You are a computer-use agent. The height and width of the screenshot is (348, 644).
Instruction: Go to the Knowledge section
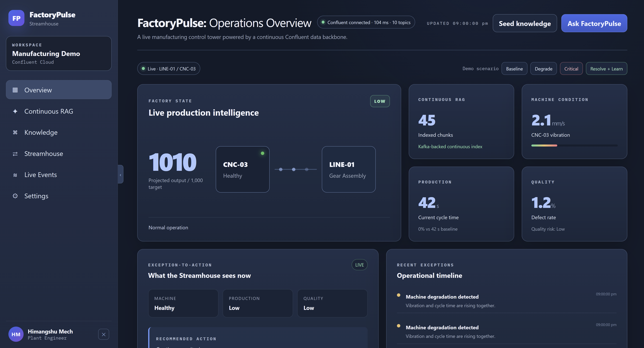[x=59, y=132]
